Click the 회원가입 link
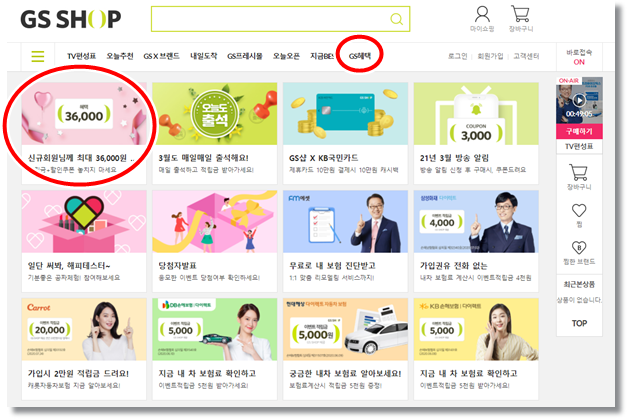The width and height of the screenshot is (627, 419). pyautogui.click(x=490, y=56)
